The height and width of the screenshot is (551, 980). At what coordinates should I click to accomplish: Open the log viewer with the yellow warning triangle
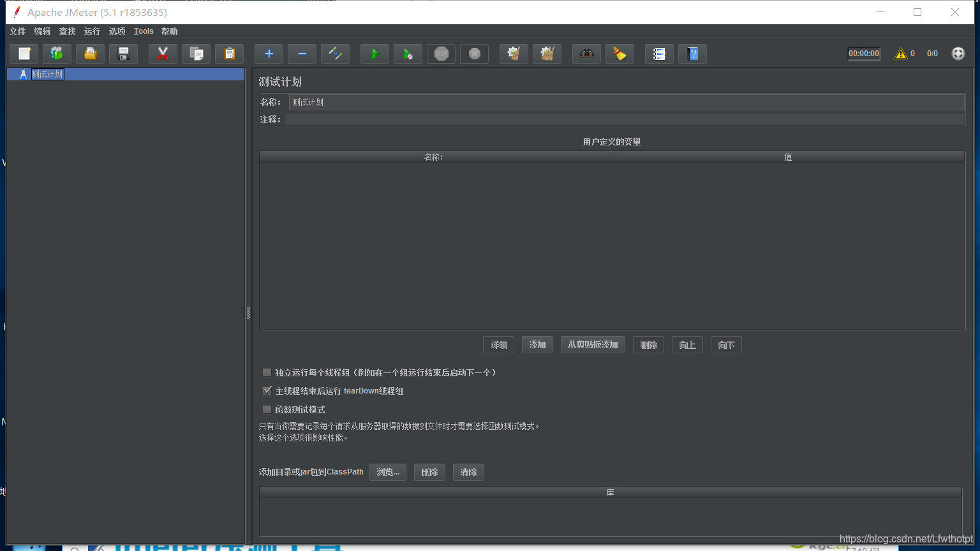click(x=901, y=54)
